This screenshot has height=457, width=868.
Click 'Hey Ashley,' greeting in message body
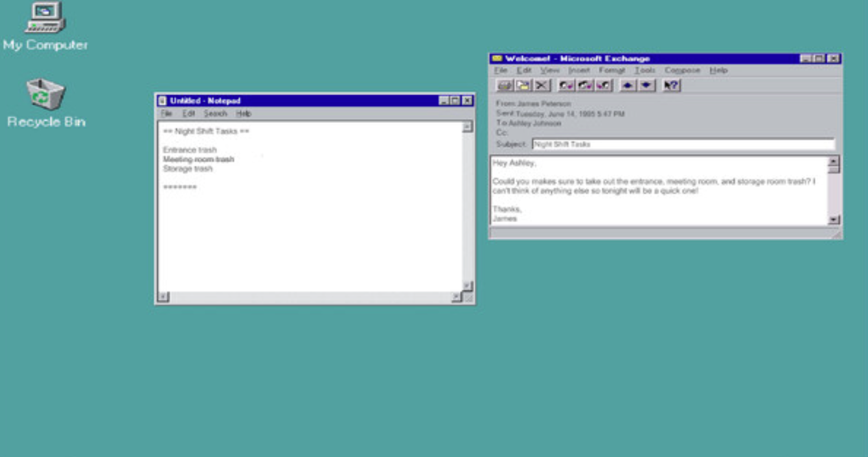pyautogui.click(x=514, y=163)
